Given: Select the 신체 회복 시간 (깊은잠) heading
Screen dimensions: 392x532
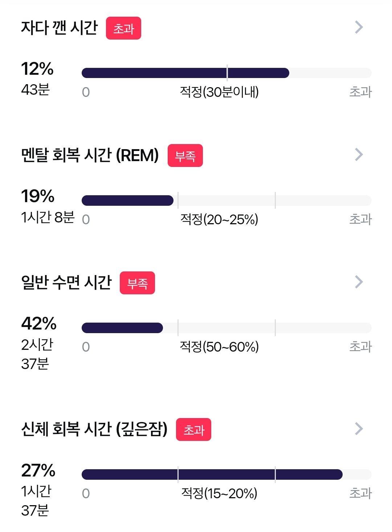Looking at the screenshot, I should (x=94, y=429).
